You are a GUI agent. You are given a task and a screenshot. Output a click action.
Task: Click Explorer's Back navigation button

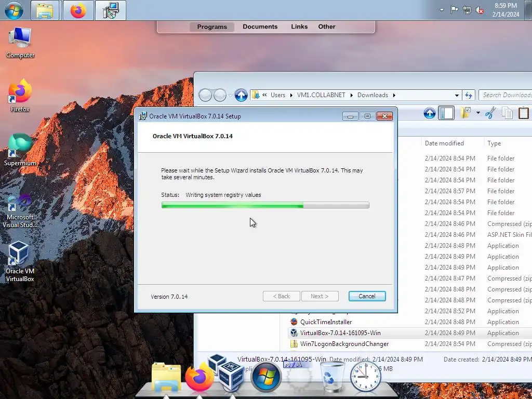pyautogui.click(x=205, y=95)
